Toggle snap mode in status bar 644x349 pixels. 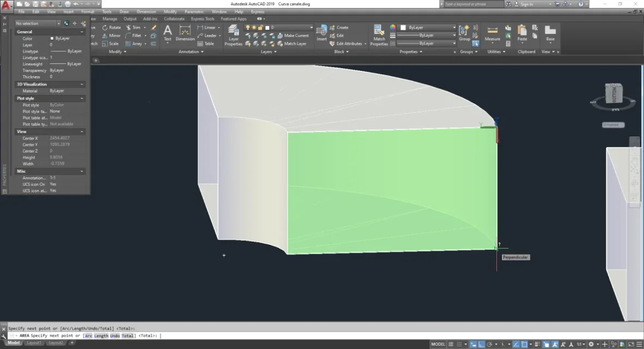pyautogui.click(x=459, y=344)
